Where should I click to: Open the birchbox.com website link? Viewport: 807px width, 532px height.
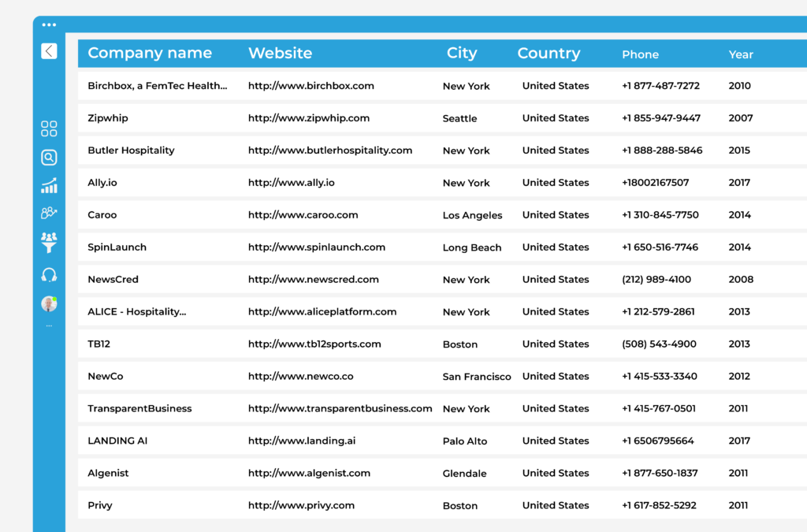click(311, 86)
